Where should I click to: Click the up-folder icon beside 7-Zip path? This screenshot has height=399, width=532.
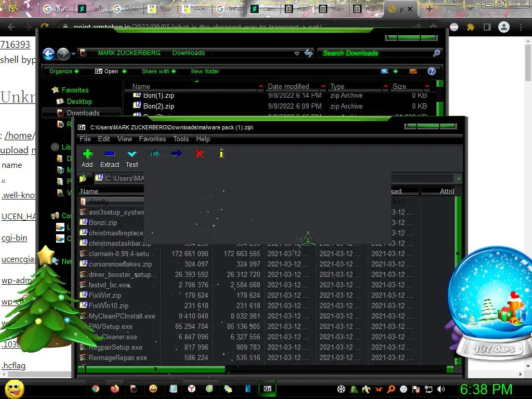pos(83,179)
